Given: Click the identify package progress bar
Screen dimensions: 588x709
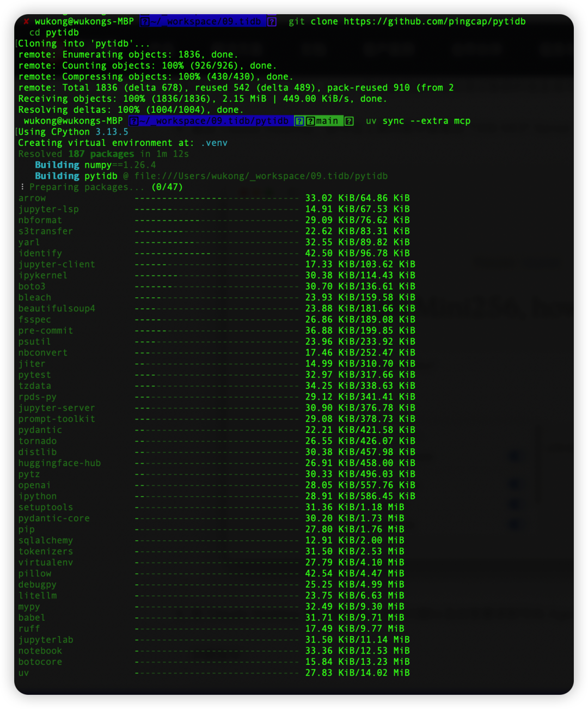Looking at the screenshot, I should click(217, 253).
